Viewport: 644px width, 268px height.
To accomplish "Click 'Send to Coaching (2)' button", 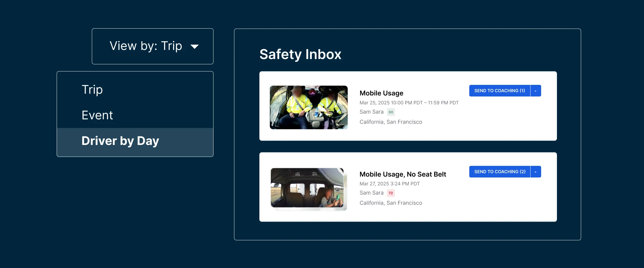I will [499, 172].
